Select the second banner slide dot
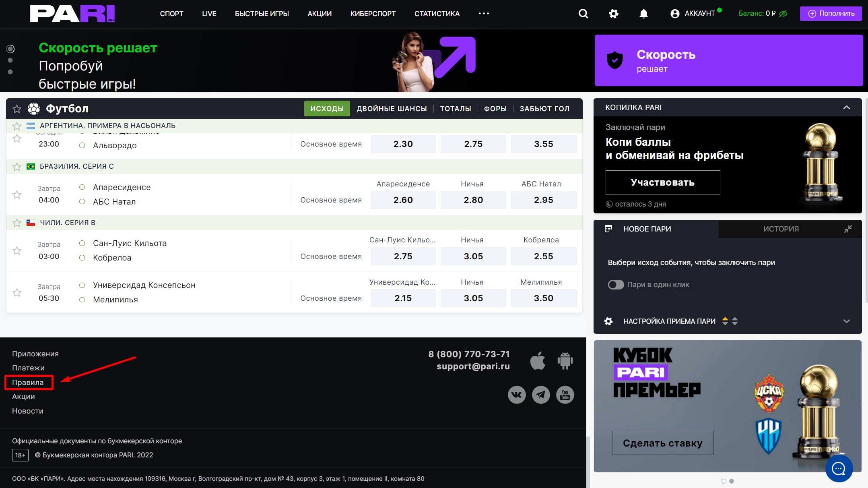This screenshot has width=868, height=488. [x=10, y=60]
